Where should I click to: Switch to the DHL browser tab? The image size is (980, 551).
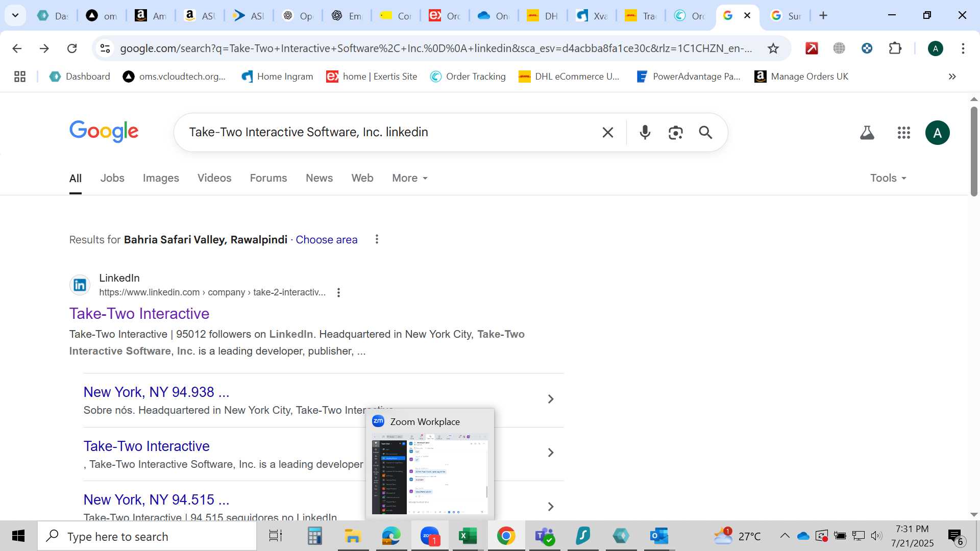543,16
